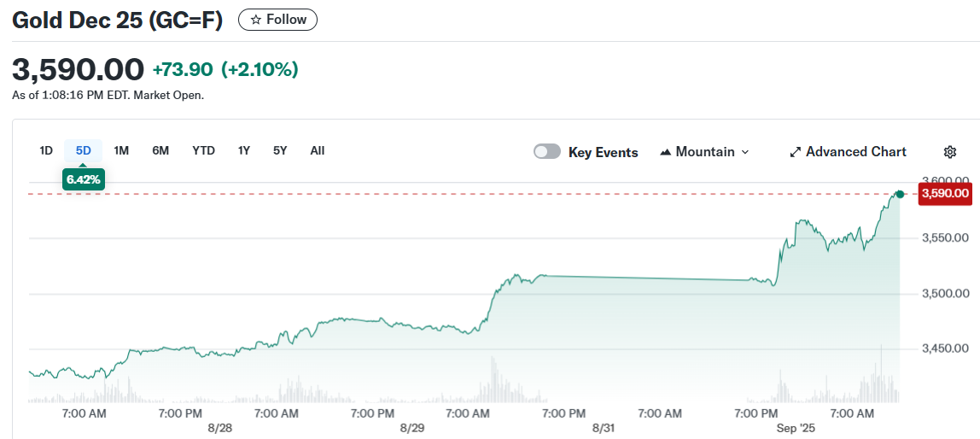Select the 5Y range tab
The image size is (980, 439).
(x=280, y=150)
